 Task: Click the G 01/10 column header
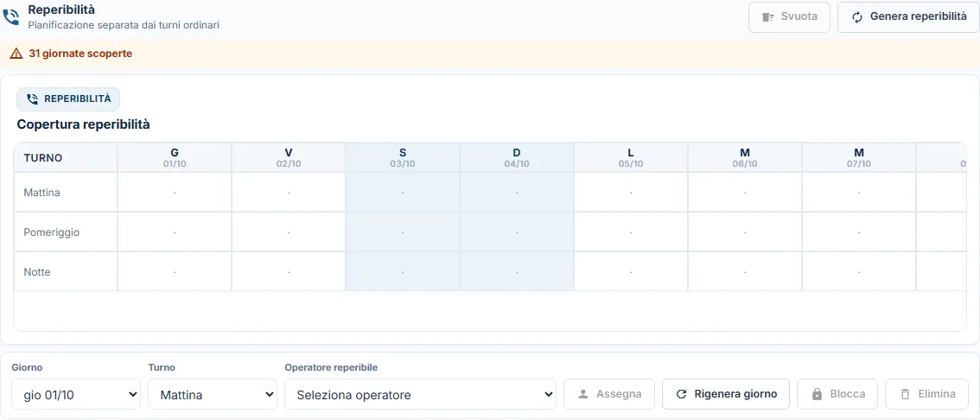point(175,157)
